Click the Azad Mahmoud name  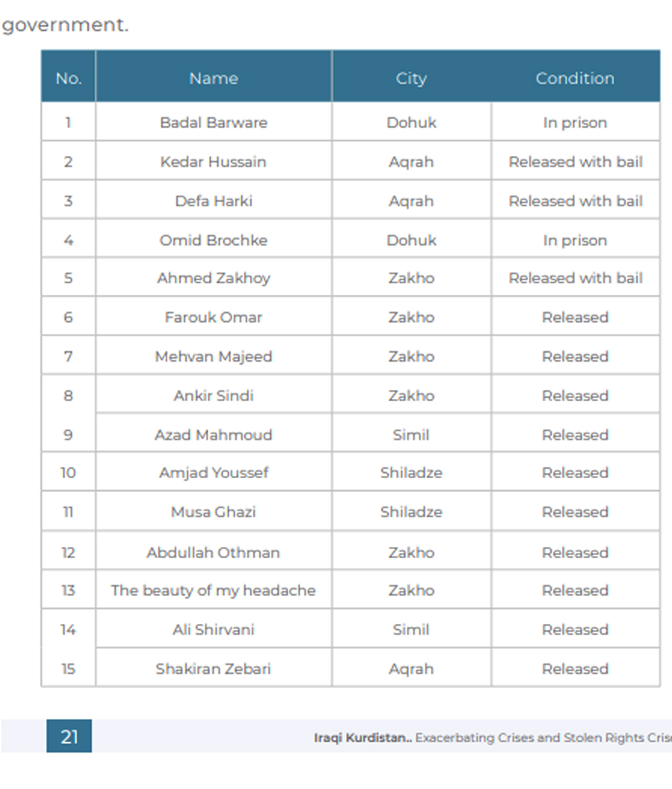[x=214, y=435]
